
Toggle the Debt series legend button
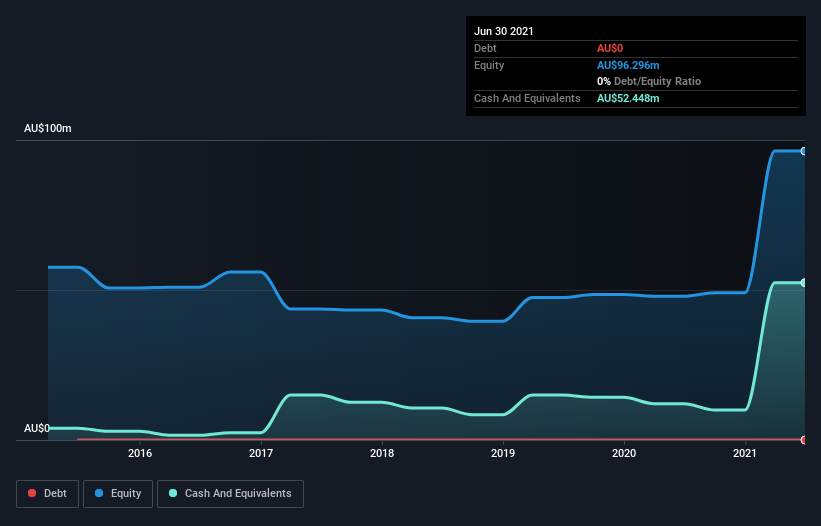point(47,494)
